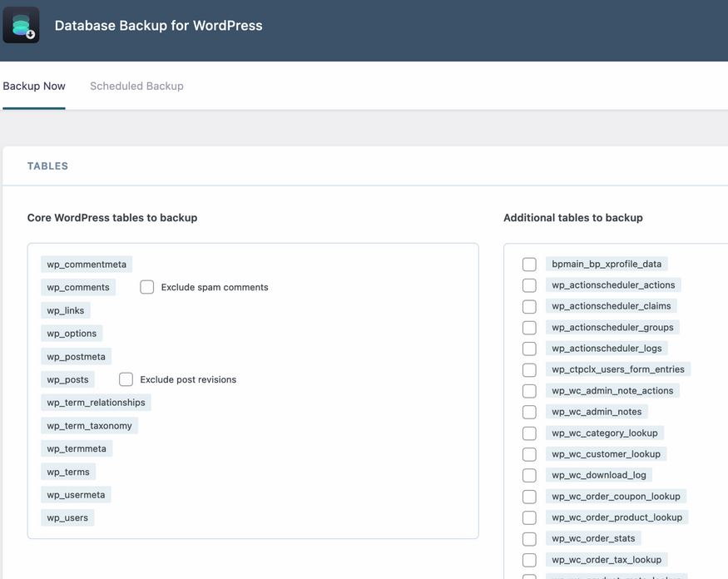This screenshot has width=728, height=579.
Task: Click the Database Backup plugin logo icon
Action: [21, 25]
